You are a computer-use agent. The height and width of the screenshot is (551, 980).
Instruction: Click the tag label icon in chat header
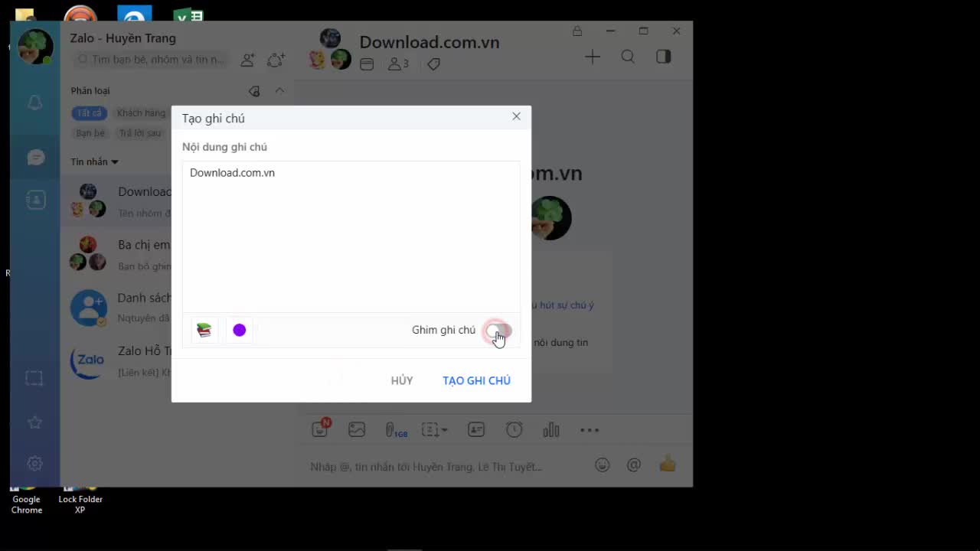(433, 64)
